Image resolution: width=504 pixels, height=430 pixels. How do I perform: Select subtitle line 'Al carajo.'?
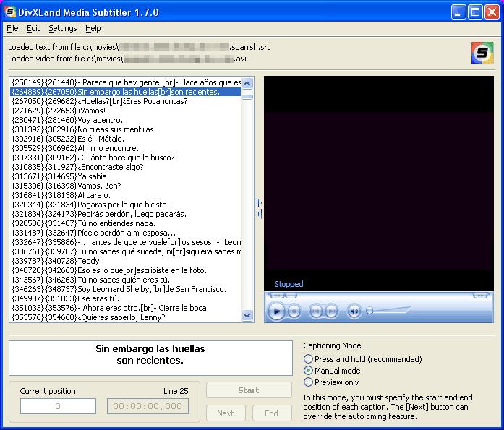pos(126,195)
